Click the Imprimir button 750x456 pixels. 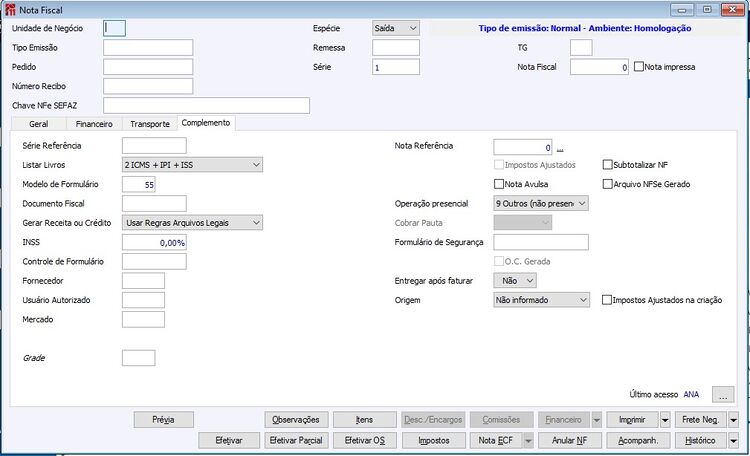tap(633, 420)
